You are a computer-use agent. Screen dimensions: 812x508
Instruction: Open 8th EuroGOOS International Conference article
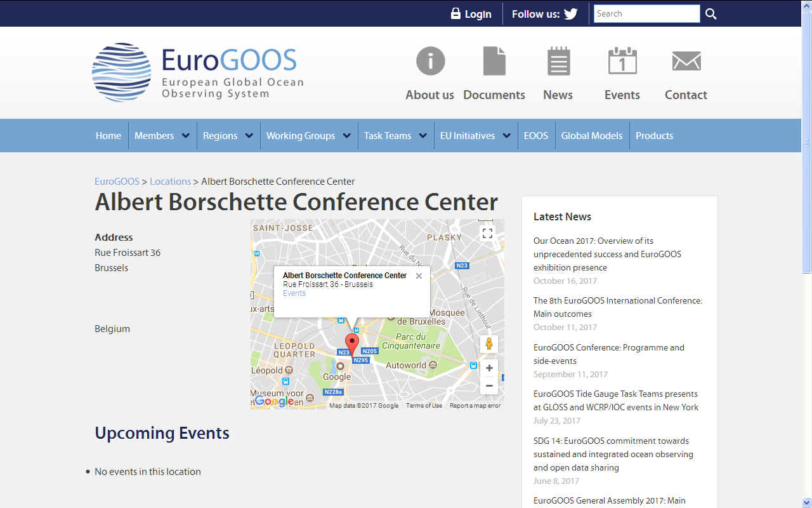618,307
